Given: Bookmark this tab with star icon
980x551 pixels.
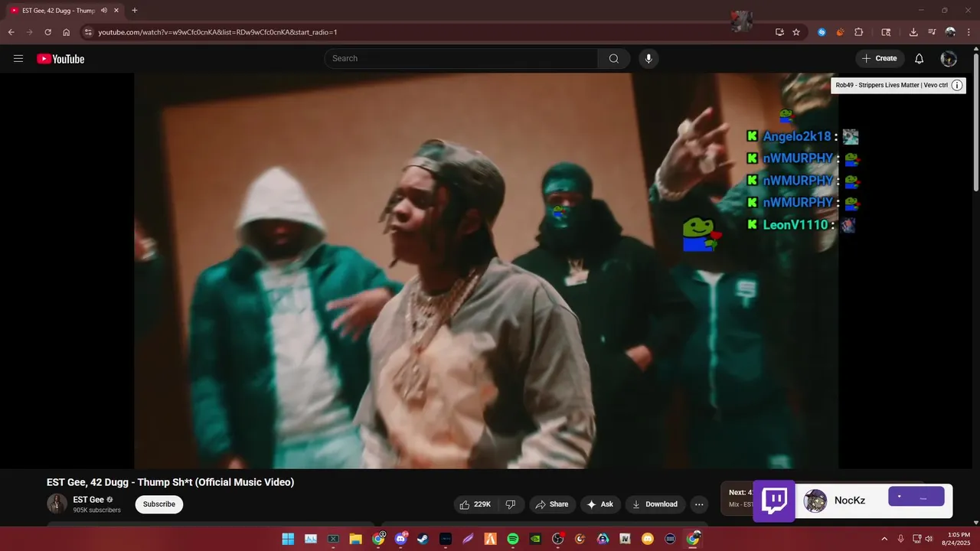Looking at the screenshot, I should (x=796, y=32).
